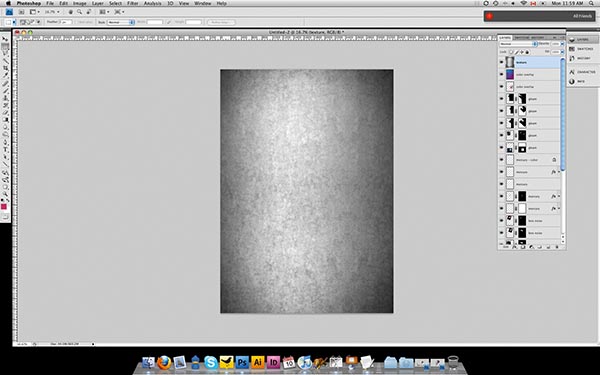Open the layer Opacity dropdown

562,44
